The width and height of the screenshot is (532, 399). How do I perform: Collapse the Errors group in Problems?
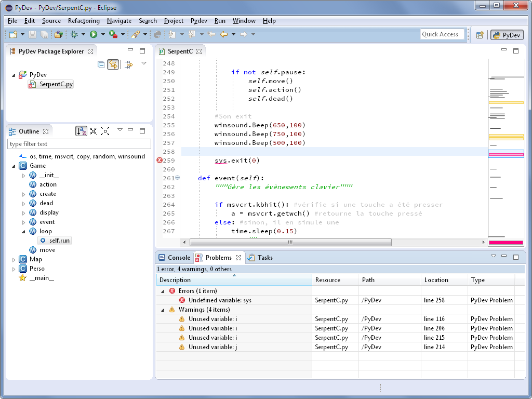coord(163,291)
